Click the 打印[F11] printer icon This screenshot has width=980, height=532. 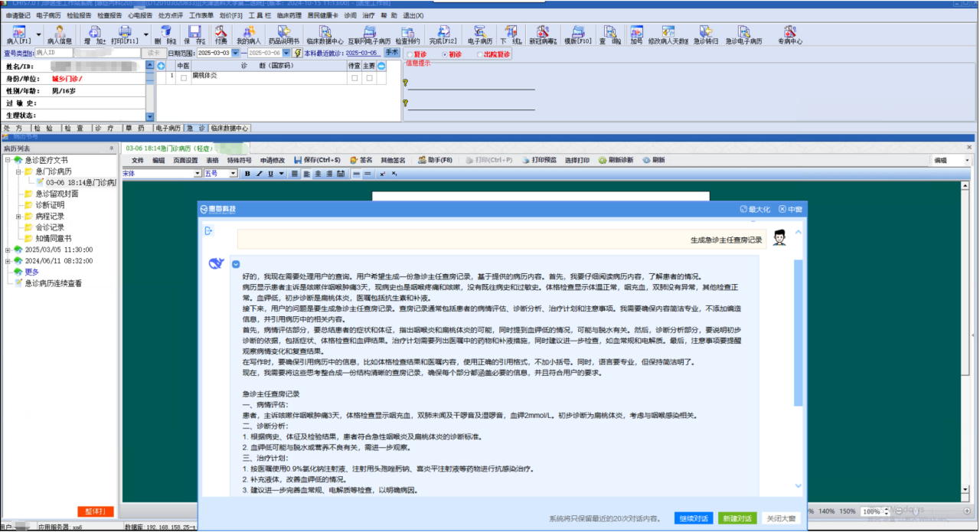point(125,34)
